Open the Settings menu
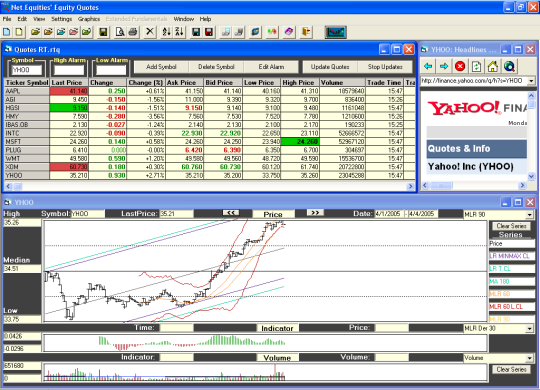This screenshot has height=390, width=540. 62,19
